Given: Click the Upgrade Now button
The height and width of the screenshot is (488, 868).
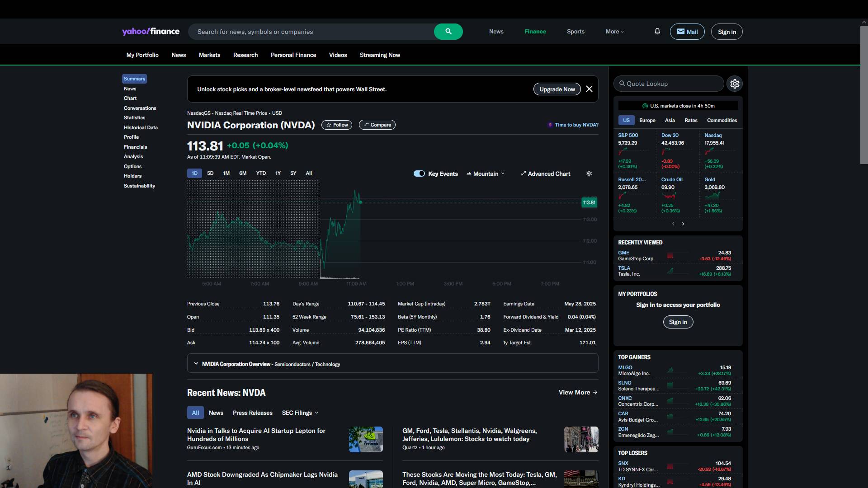Looking at the screenshot, I should click(x=557, y=89).
